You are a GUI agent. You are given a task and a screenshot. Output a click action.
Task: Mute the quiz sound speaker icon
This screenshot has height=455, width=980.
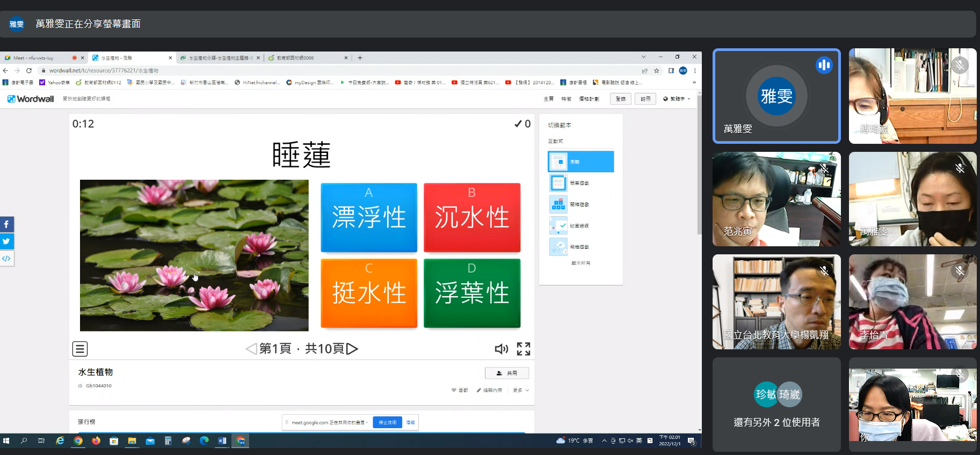pos(501,349)
